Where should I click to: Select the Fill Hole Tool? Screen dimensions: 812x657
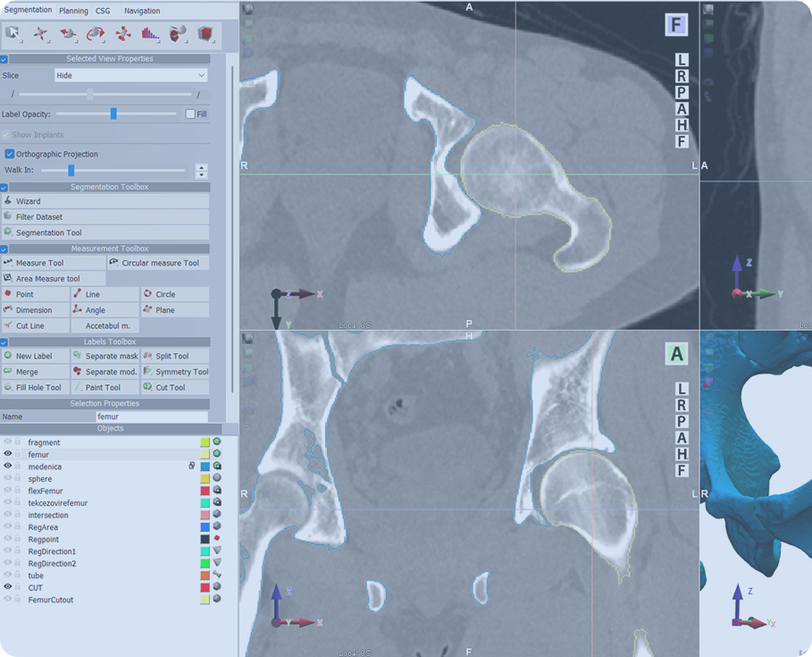click(x=36, y=387)
